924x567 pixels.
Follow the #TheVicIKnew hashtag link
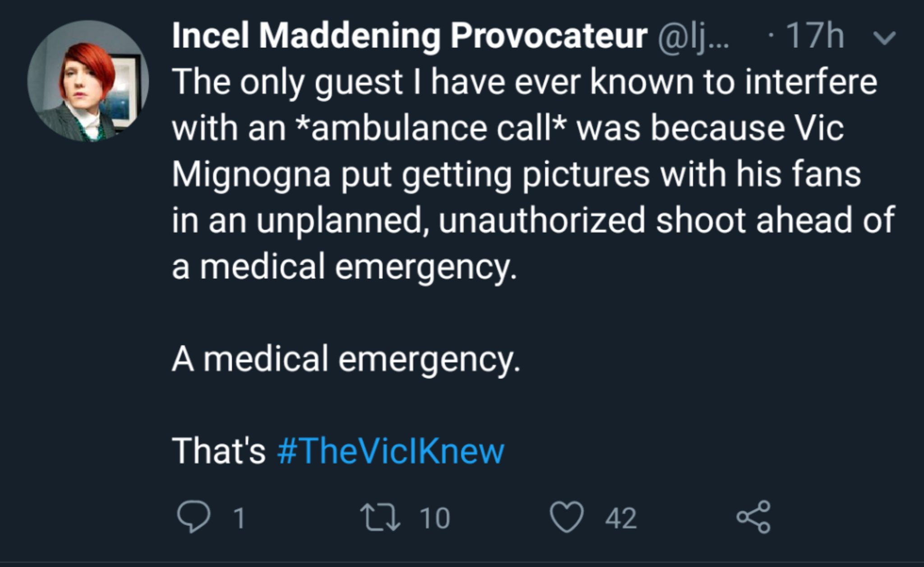coord(390,451)
